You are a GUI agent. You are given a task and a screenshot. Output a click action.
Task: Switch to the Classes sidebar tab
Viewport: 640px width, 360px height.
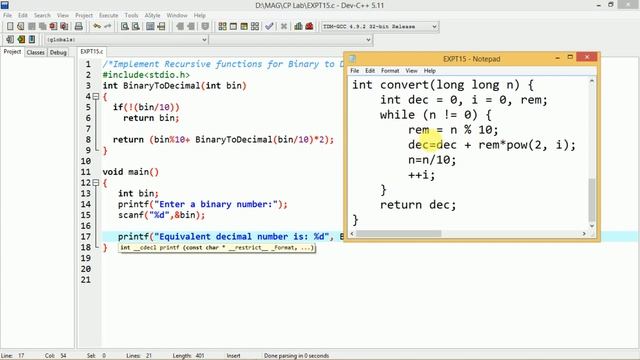[36, 52]
